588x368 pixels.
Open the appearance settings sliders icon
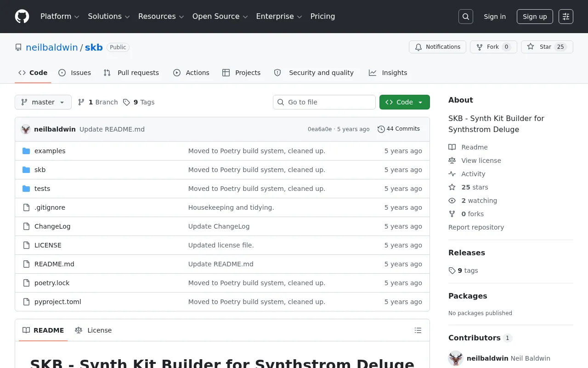566,17
